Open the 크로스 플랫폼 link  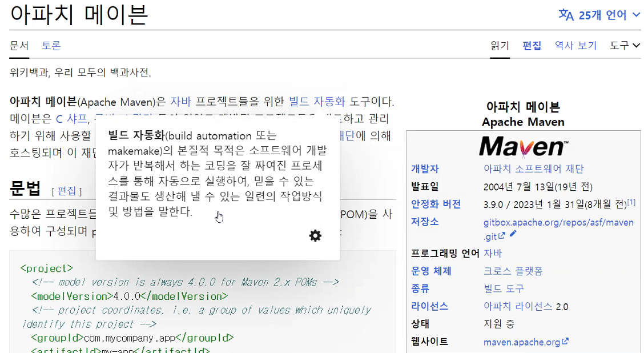pyautogui.click(x=513, y=271)
